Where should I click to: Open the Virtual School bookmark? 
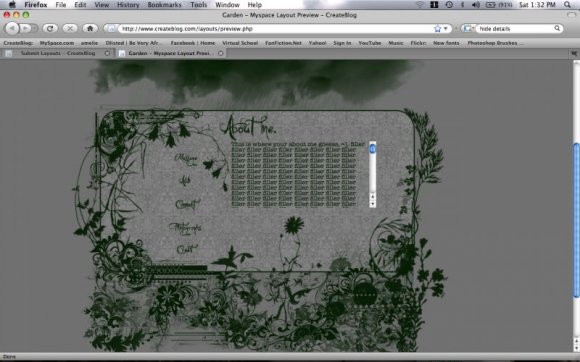pyautogui.click(x=240, y=43)
